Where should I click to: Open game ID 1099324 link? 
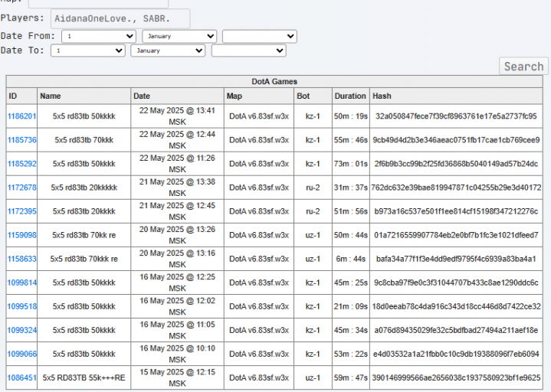[x=21, y=330]
